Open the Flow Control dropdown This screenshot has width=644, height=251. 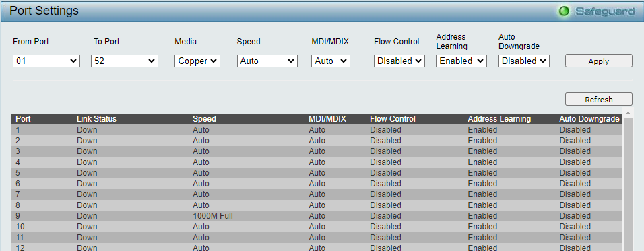tap(399, 61)
